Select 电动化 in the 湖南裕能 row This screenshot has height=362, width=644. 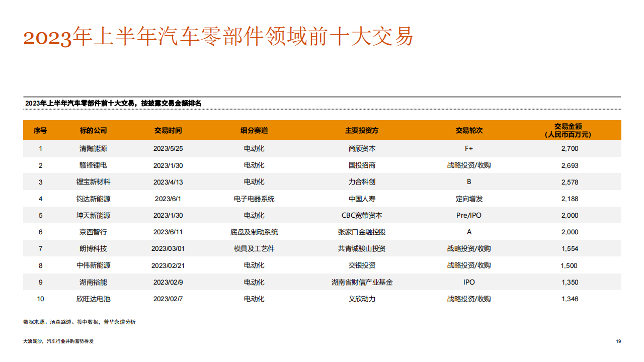point(254,282)
